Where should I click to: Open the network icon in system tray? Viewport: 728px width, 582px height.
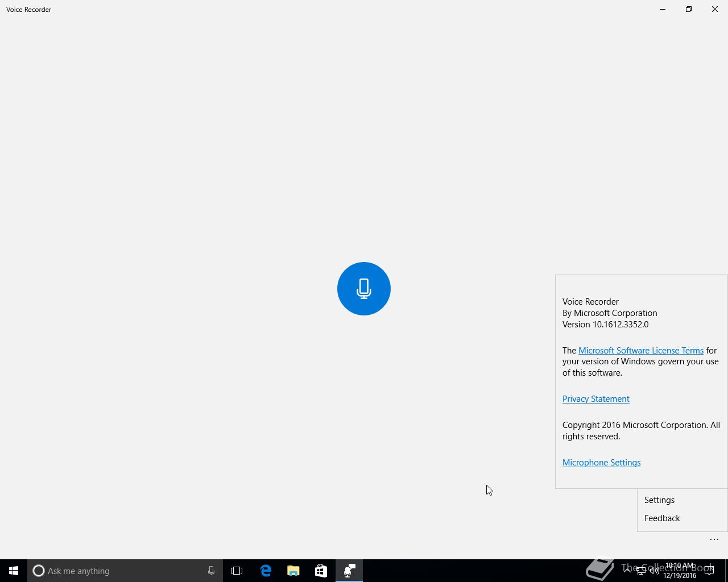[x=641, y=571]
